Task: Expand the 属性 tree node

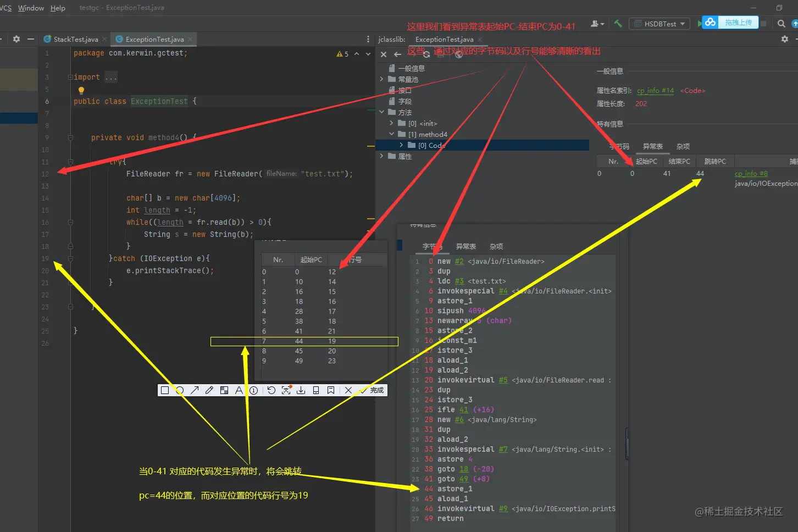Action: pos(382,156)
